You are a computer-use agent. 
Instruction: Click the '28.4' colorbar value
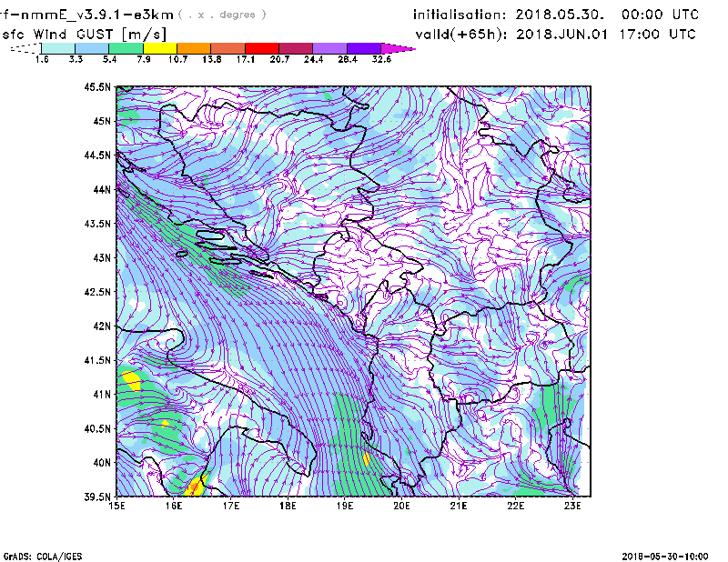(348, 59)
